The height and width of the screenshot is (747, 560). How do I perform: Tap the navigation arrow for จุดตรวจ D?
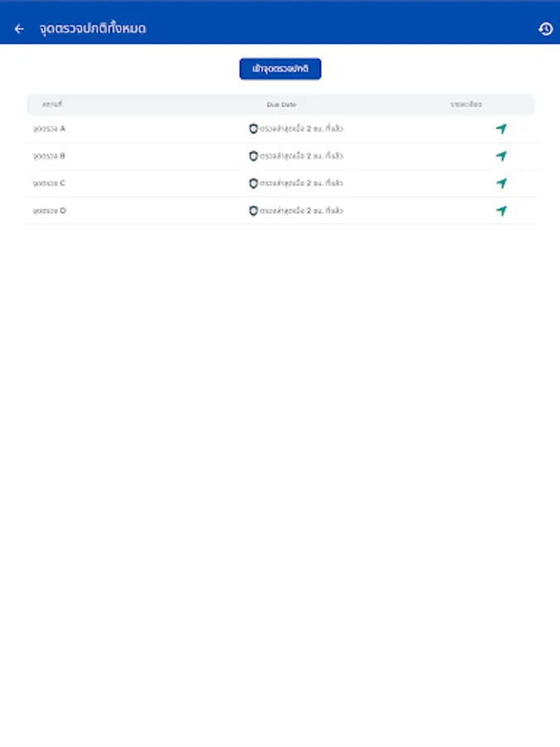click(502, 211)
